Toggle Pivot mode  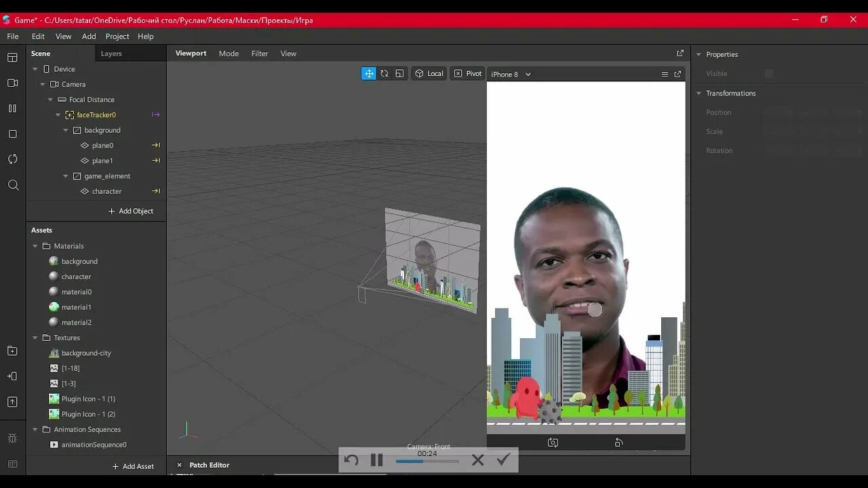click(x=468, y=73)
